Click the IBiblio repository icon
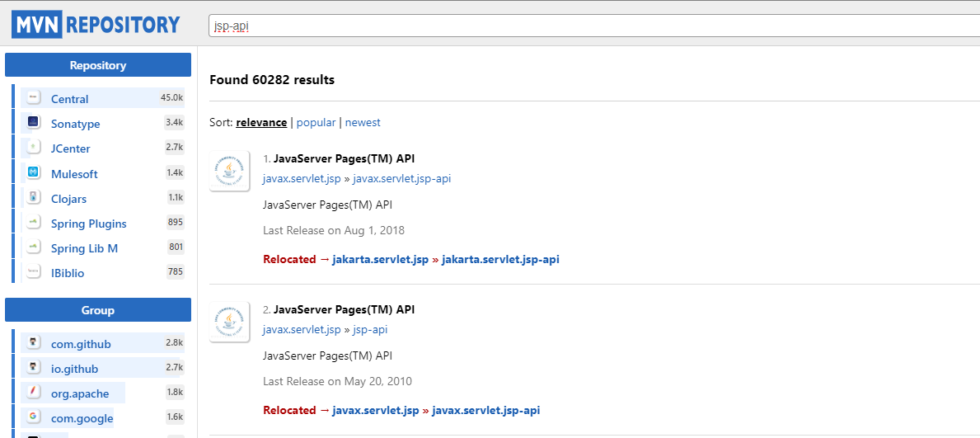This screenshot has height=438, width=980. pyautogui.click(x=34, y=272)
